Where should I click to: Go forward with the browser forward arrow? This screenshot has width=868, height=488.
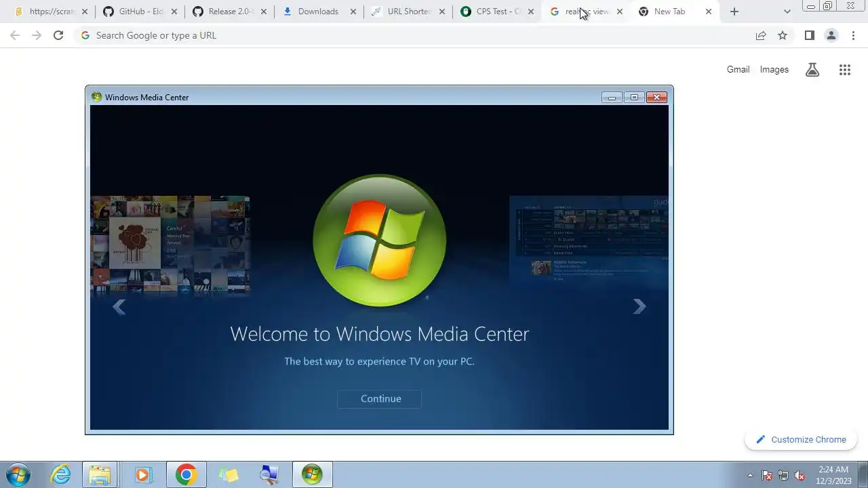coord(37,35)
